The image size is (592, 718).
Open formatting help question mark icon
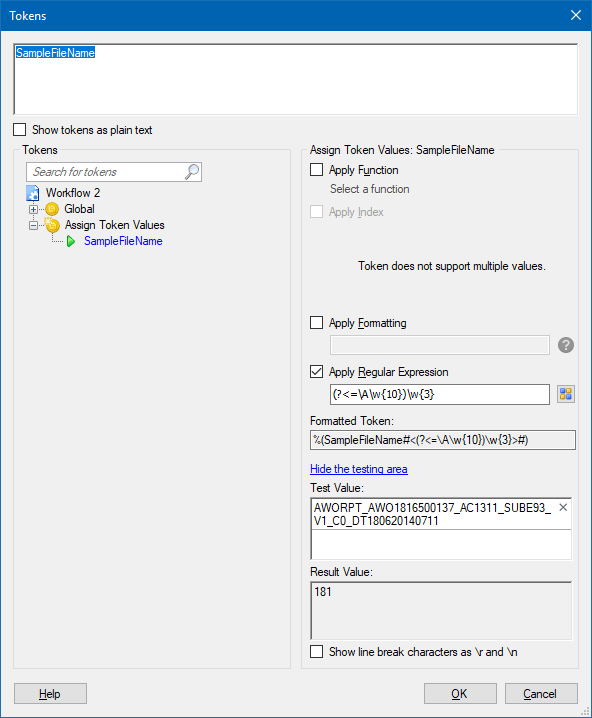(x=566, y=345)
